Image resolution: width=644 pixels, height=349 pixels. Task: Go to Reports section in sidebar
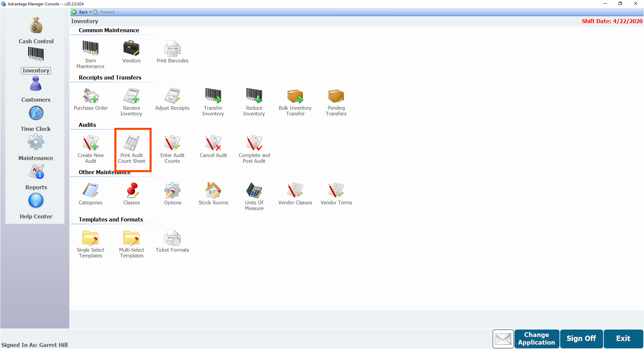click(36, 177)
